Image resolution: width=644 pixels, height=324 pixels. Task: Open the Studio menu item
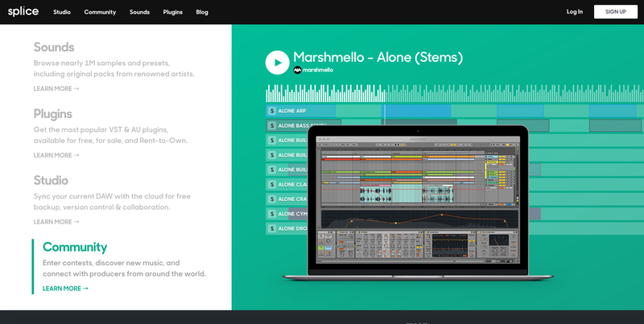[x=62, y=12]
